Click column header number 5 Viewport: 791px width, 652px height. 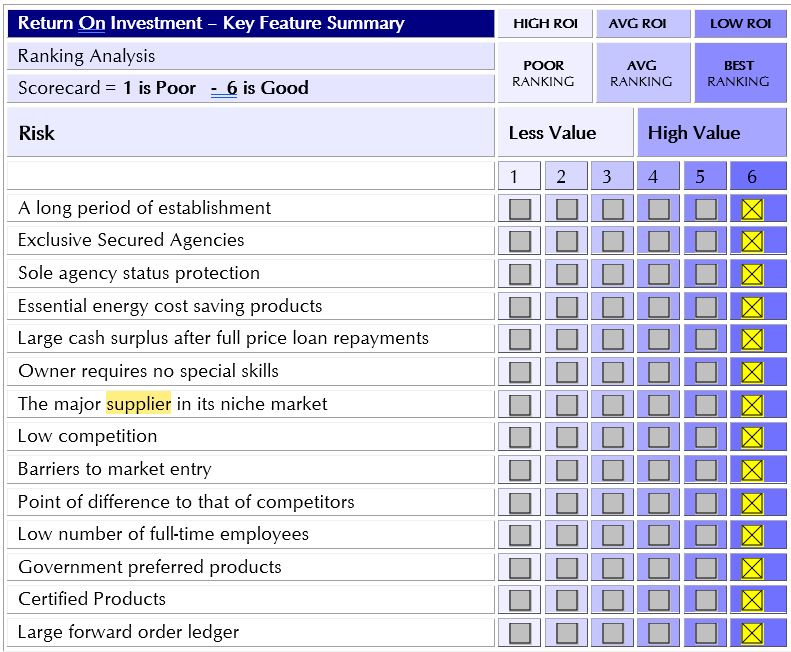pyautogui.click(x=705, y=176)
